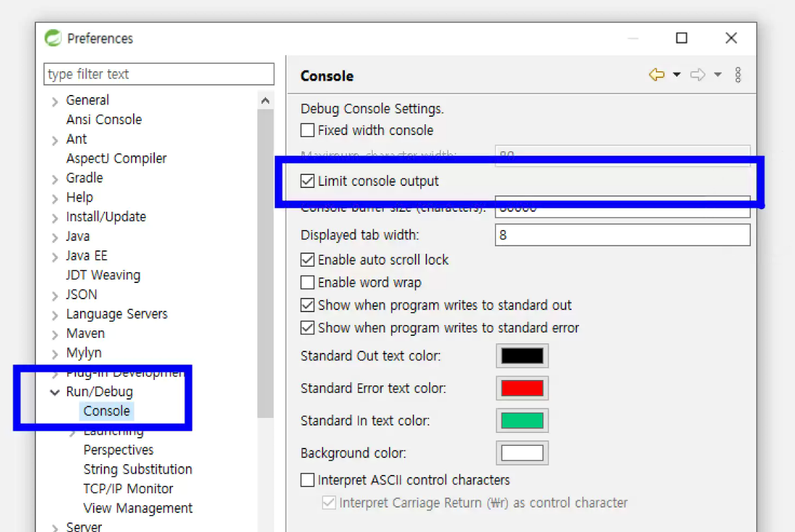Expand the Java tree node
Viewport: 795px width, 532px height.
click(x=55, y=237)
